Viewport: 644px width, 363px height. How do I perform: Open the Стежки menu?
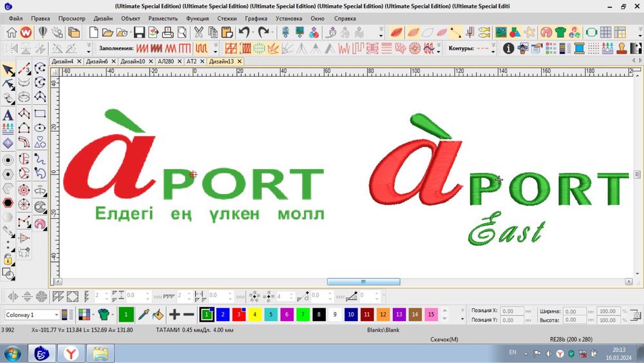click(x=227, y=19)
